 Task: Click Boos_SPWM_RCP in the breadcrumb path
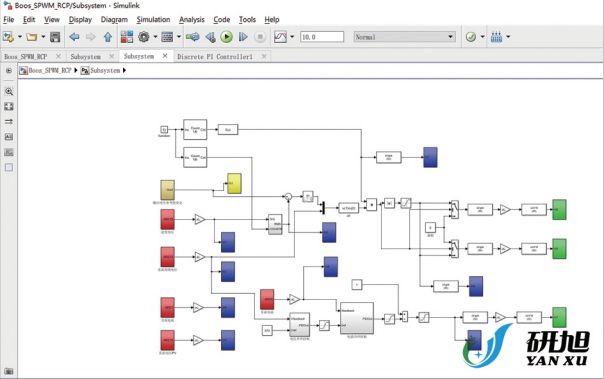click(50, 70)
